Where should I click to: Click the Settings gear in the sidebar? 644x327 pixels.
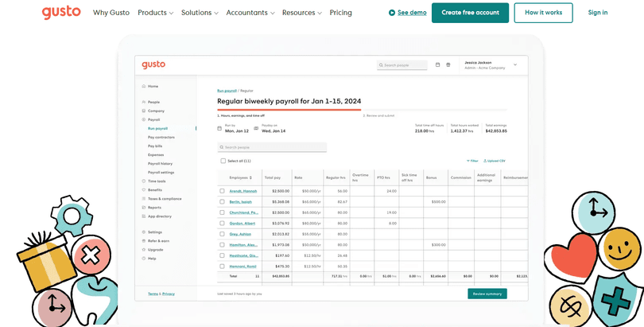click(144, 232)
